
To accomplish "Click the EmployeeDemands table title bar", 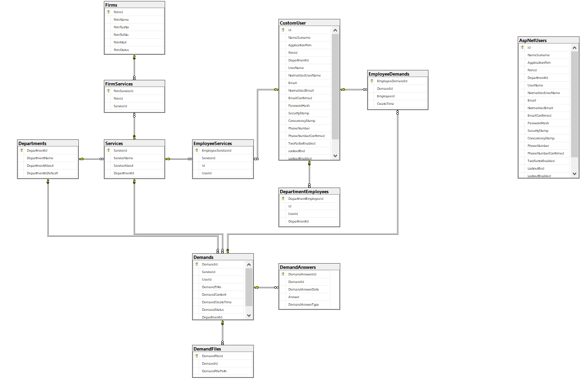I will 398,74.
